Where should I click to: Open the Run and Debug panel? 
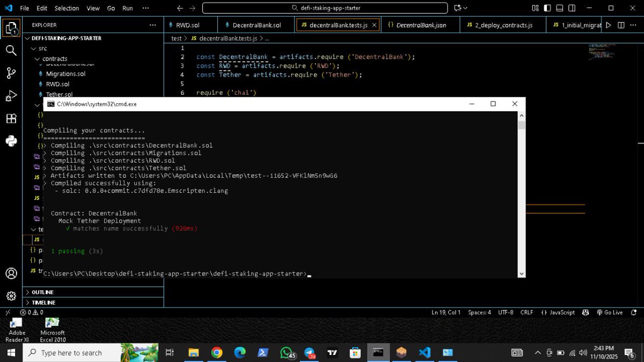tap(11, 97)
